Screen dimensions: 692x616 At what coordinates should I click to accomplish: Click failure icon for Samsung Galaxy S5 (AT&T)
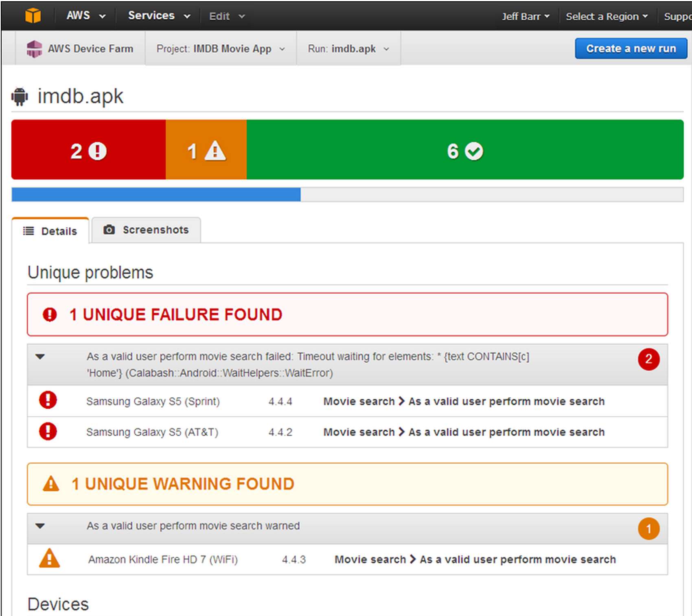[48, 431]
